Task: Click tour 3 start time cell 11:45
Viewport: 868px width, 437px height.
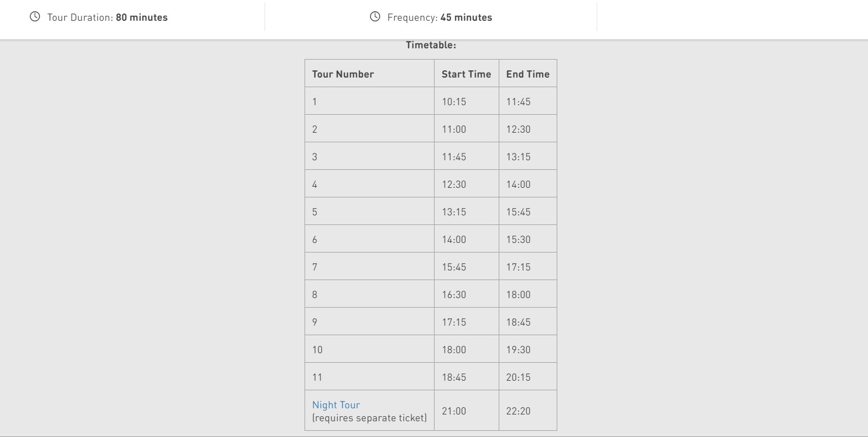Action: 467,156
